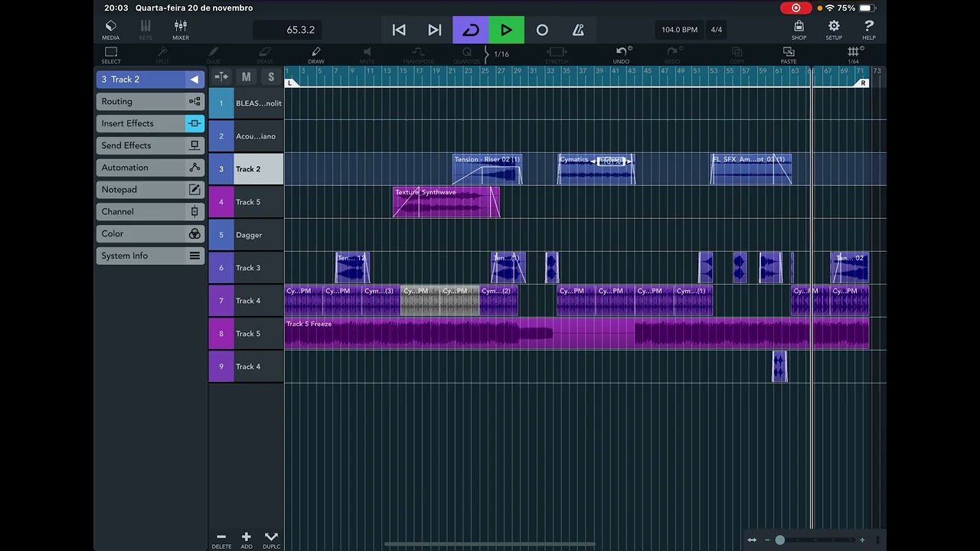The width and height of the screenshot is (980, 551).
Task: Click the left locator L marker
Action: 290,83
